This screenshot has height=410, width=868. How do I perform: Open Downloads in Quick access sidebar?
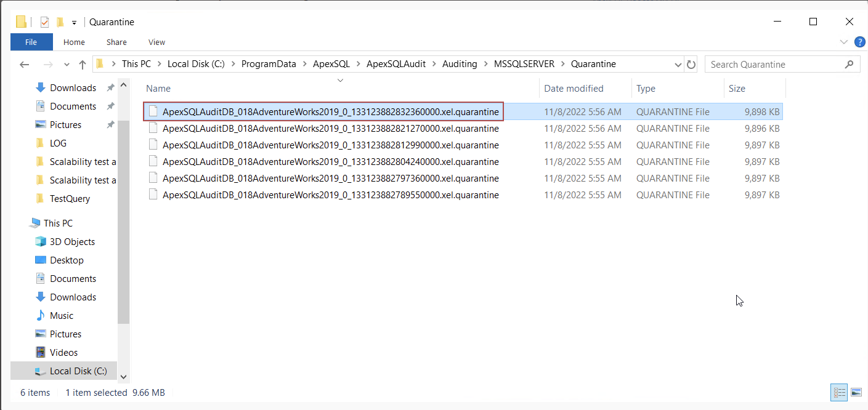tap(73, 88)
